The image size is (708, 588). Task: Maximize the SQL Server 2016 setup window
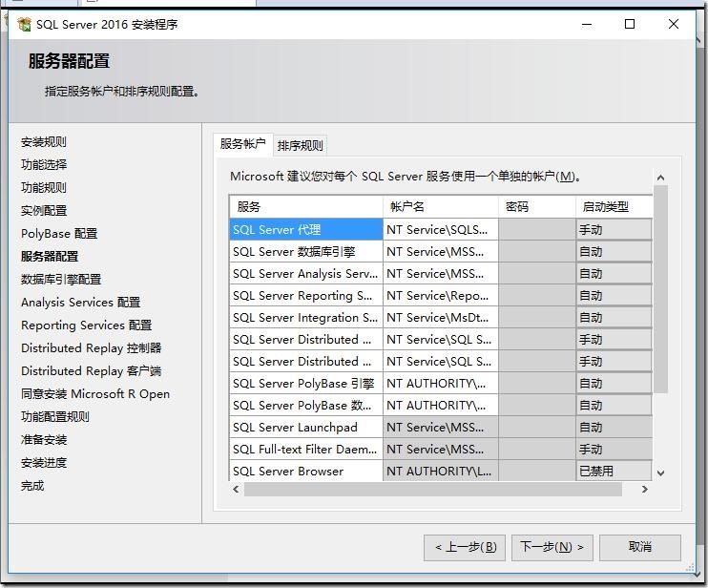pyautogui.click(x=630, y=25)
